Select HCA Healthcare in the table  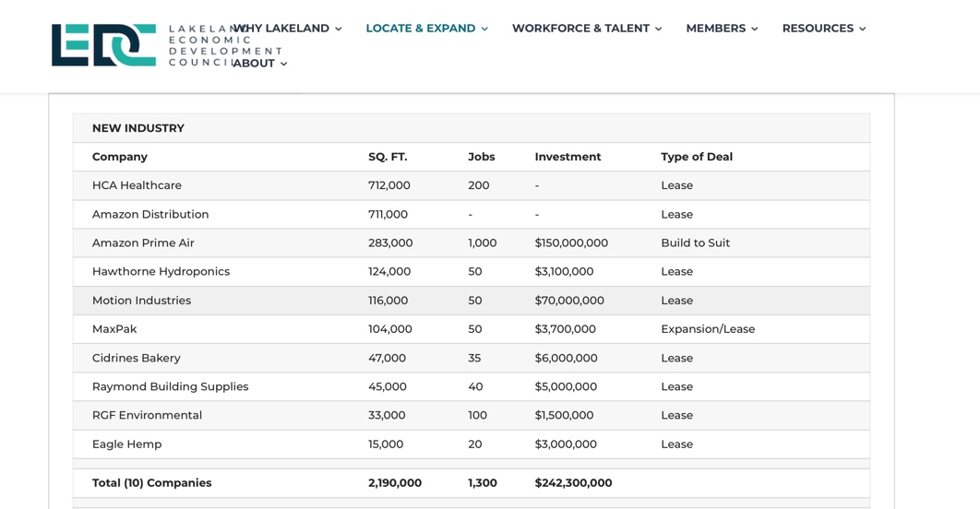[137, 185]
